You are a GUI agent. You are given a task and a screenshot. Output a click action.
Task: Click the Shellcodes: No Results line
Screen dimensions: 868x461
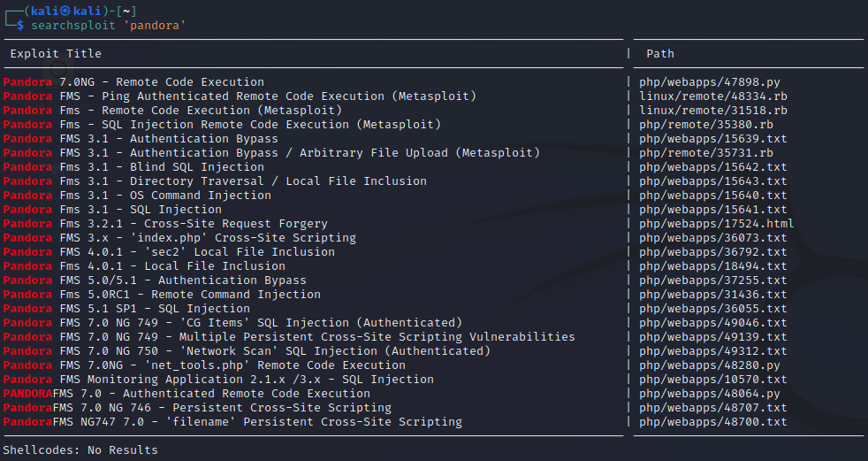[80, 449]
